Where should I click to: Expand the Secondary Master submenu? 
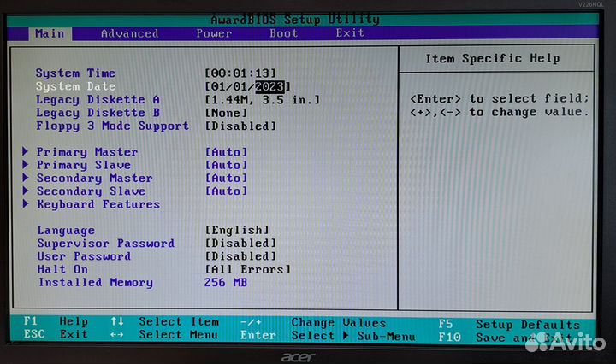tap(94, 178)
